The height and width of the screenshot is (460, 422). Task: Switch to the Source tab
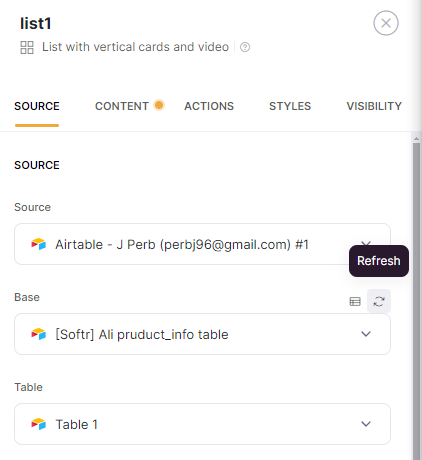click(x=37, y=106)
